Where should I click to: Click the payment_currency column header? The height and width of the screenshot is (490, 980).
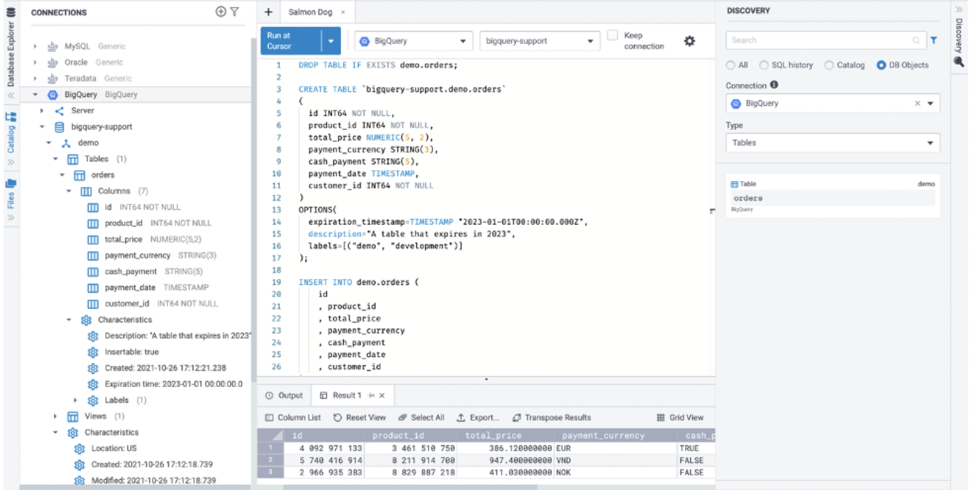click(x=603, y=435)
